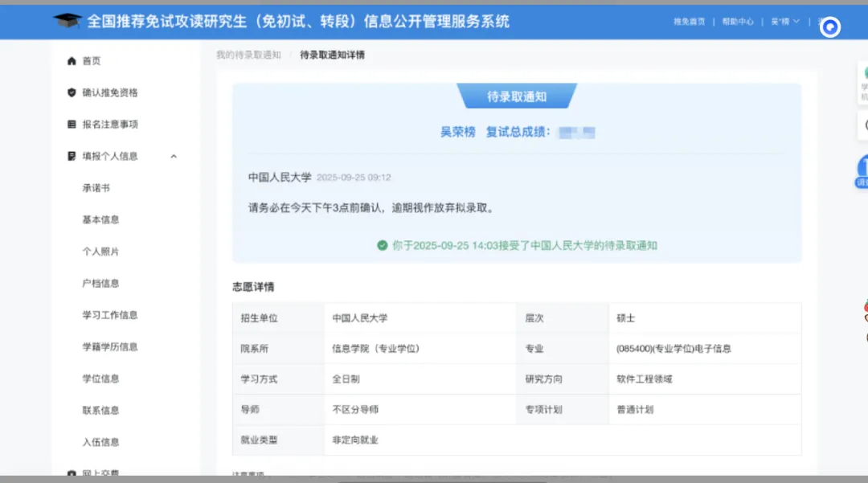Click the graduation cap logo icon
This screenshot has height=483, width=868.
point(67,20)
